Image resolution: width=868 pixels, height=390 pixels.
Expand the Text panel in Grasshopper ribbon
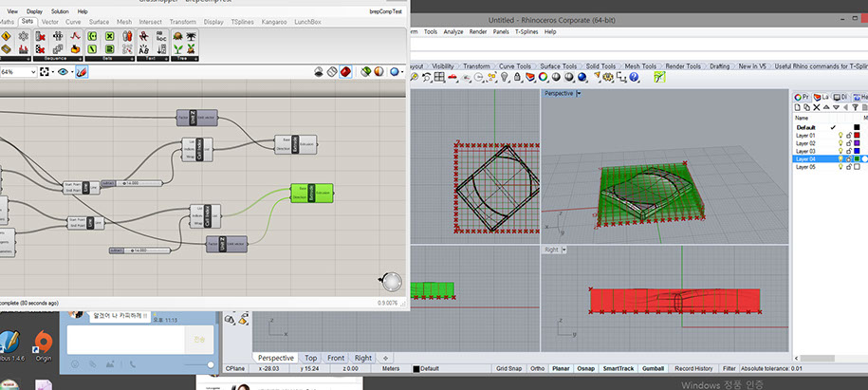click(166, 59)
